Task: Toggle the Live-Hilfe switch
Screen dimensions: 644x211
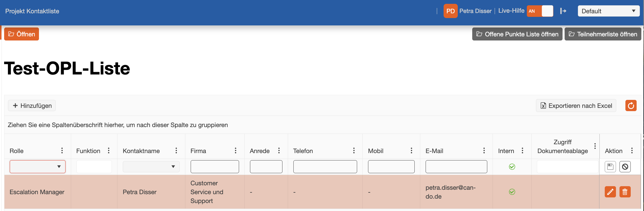Action: 540,11
